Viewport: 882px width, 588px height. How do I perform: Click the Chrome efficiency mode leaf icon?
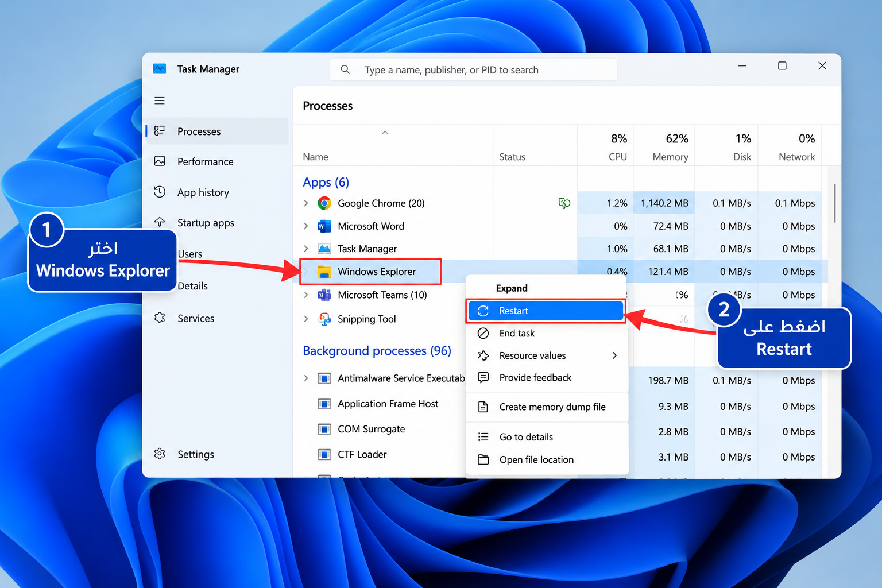[x=564, y=203]
